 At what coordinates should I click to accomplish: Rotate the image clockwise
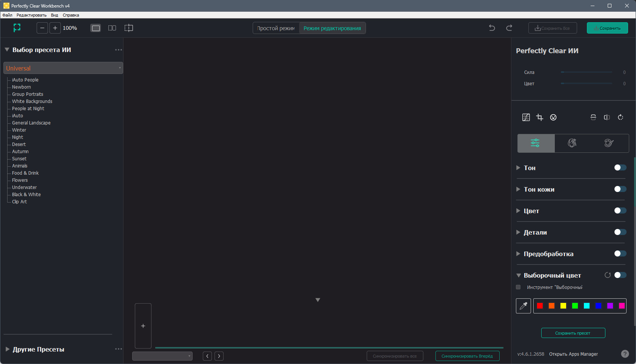tap(621, 117)
